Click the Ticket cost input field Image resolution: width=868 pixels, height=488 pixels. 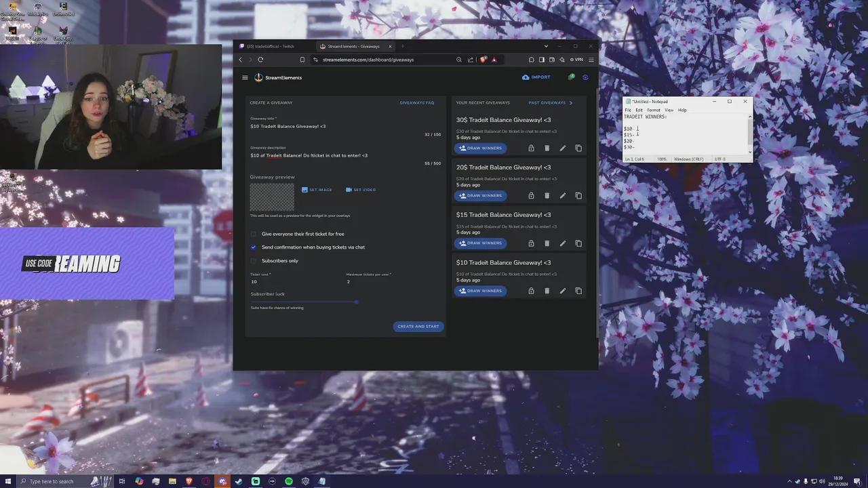click(271, 281)
